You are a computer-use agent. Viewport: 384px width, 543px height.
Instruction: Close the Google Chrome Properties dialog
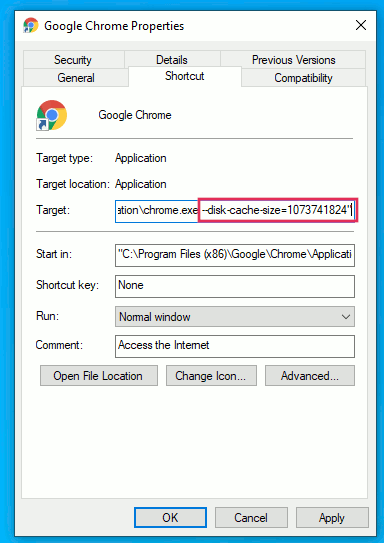tap(361, 26)
